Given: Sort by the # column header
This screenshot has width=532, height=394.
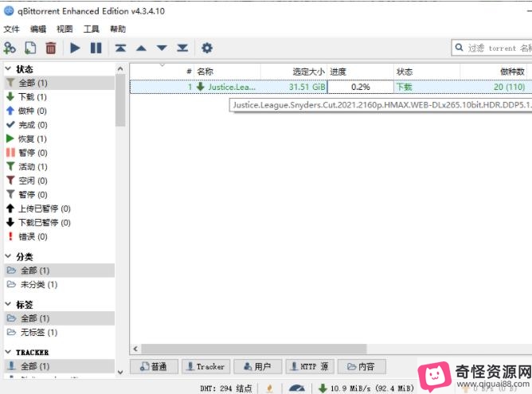Looking at the screenshot, I should coord(162,72).
